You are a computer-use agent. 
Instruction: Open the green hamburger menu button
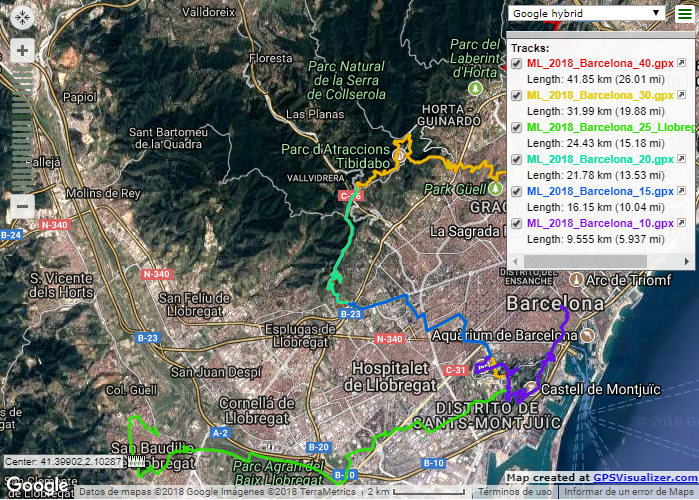point(683,13)
